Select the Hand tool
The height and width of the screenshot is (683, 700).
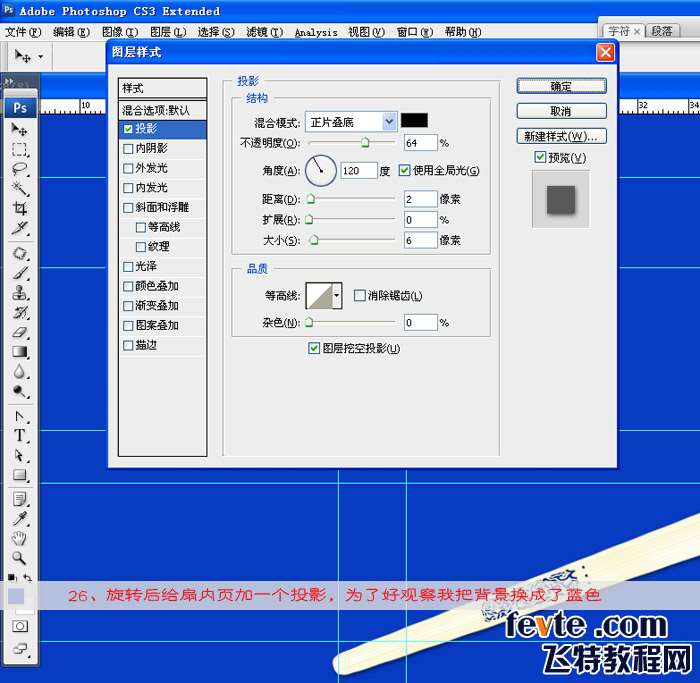[x=19, y=539]
